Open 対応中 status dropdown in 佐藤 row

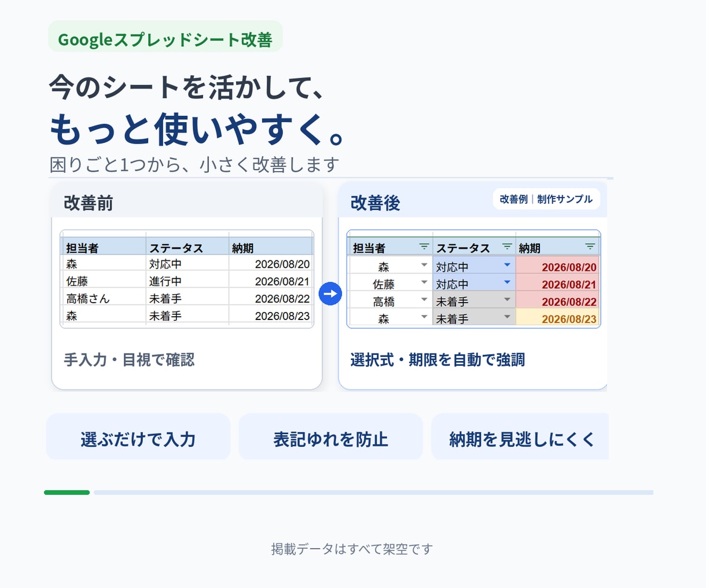(507, 282)
